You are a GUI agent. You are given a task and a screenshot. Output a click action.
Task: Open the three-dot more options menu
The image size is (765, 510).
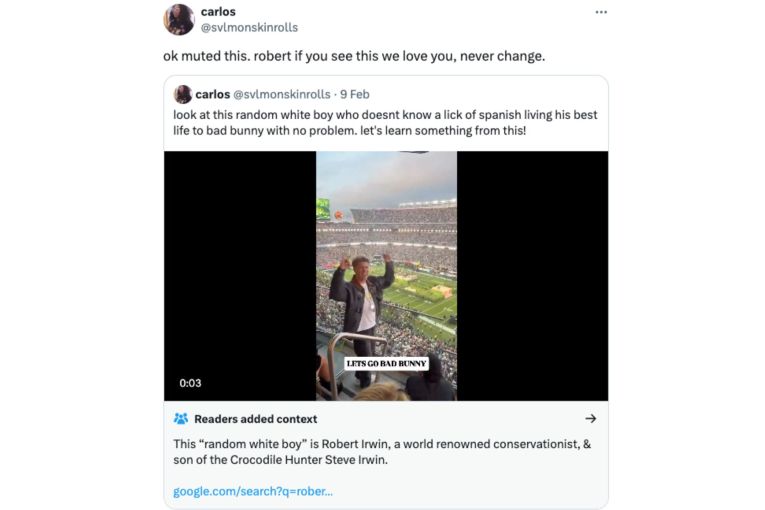[x=600, y=12]
